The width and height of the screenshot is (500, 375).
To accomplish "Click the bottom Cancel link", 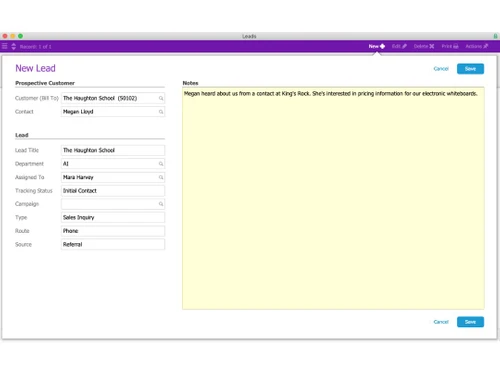I will tap(441, 322).
